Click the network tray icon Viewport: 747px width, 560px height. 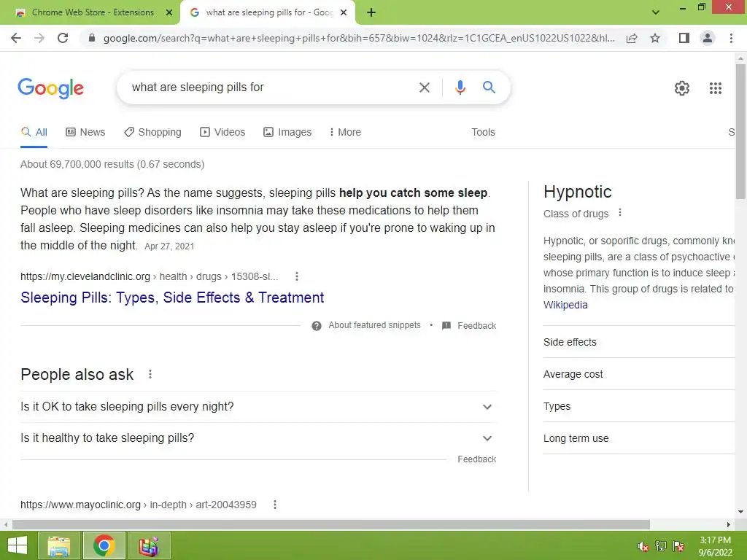[x=661, y=546]
